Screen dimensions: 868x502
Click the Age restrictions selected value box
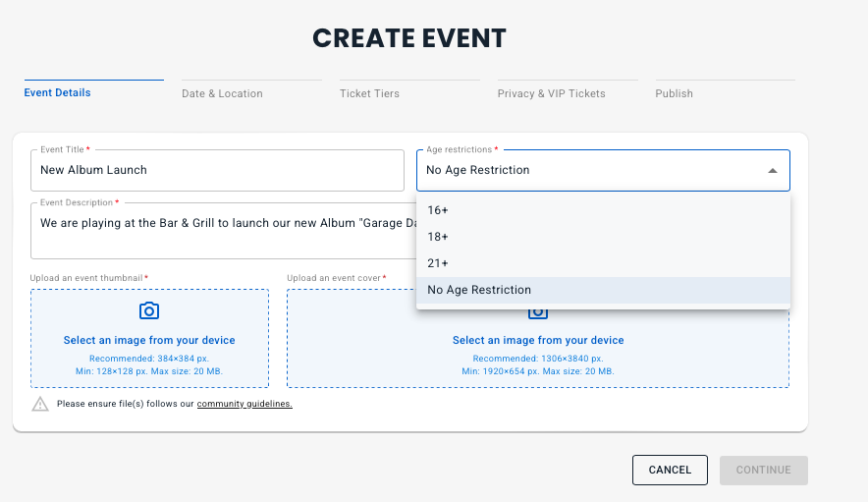[603, 170]
